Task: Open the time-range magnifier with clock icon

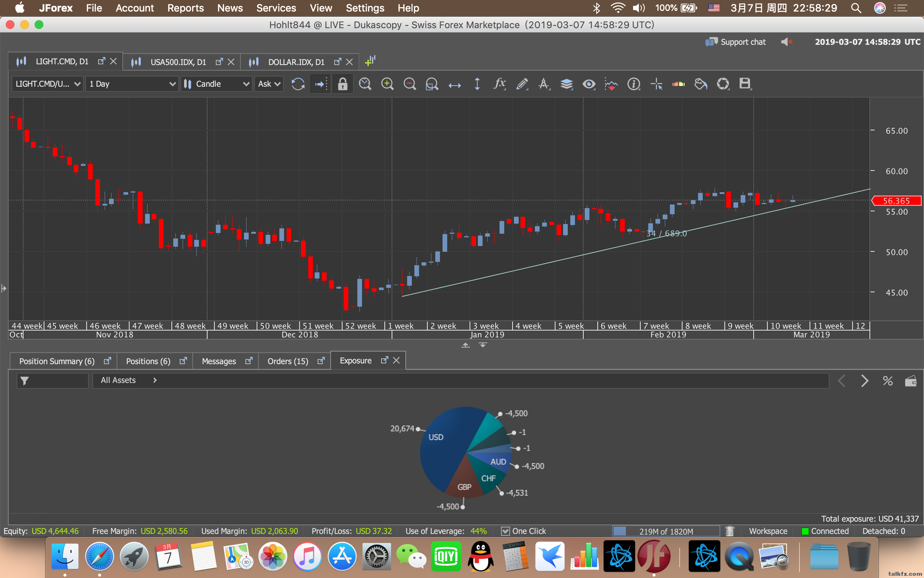Action: 365,84
